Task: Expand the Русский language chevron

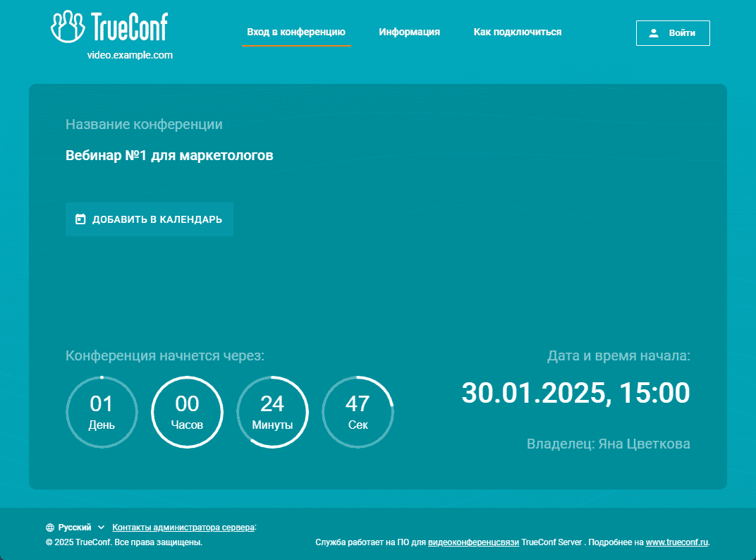Action: 101,528
